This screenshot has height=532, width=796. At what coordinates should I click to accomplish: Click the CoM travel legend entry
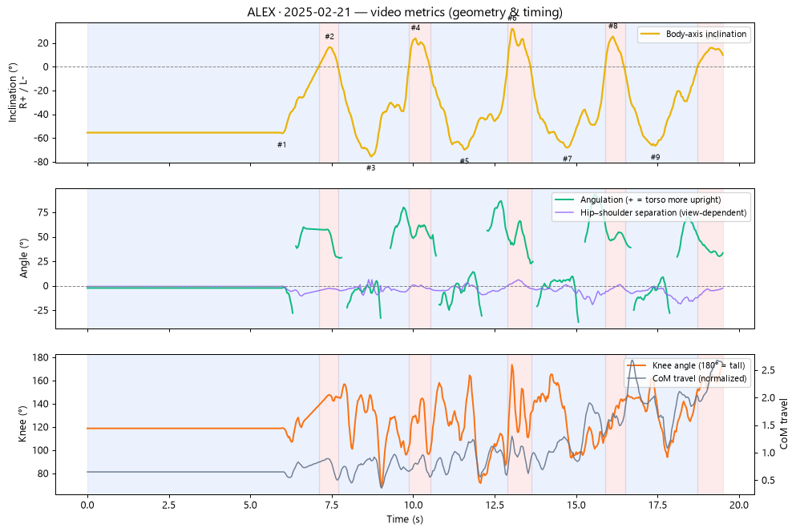[x=687, y=379]
